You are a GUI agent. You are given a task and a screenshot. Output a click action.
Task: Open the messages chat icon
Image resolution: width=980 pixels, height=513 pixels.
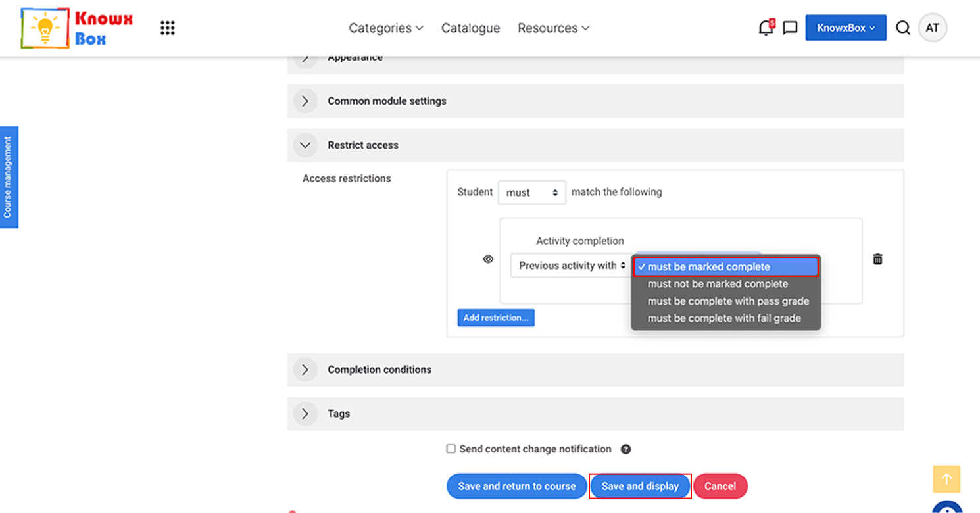(x=791, y=28)
